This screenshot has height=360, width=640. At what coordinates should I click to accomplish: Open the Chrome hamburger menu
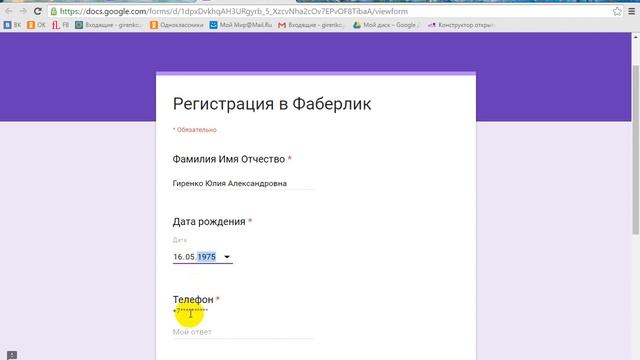[x=631, y=11]
